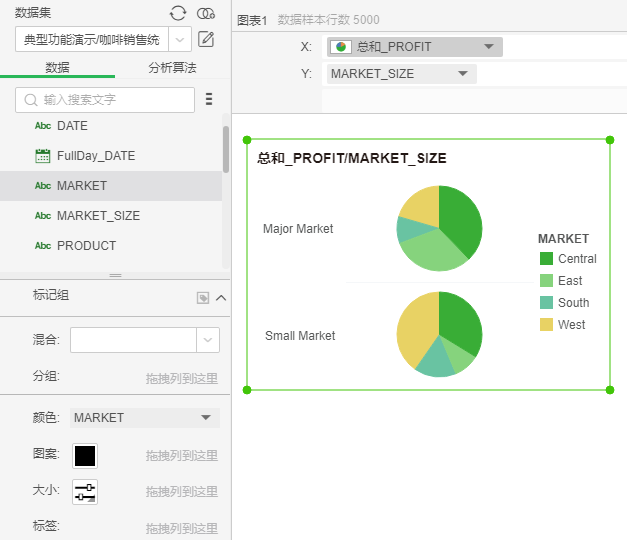Click the join datasets icon beside refresh
The image size is (627, 540).
(x=205, y=13)
